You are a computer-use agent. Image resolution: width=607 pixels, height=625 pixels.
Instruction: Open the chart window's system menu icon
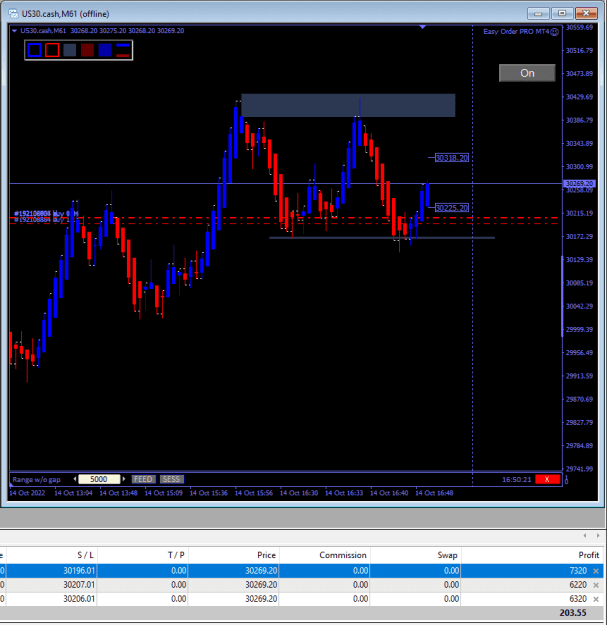(13, 14)
